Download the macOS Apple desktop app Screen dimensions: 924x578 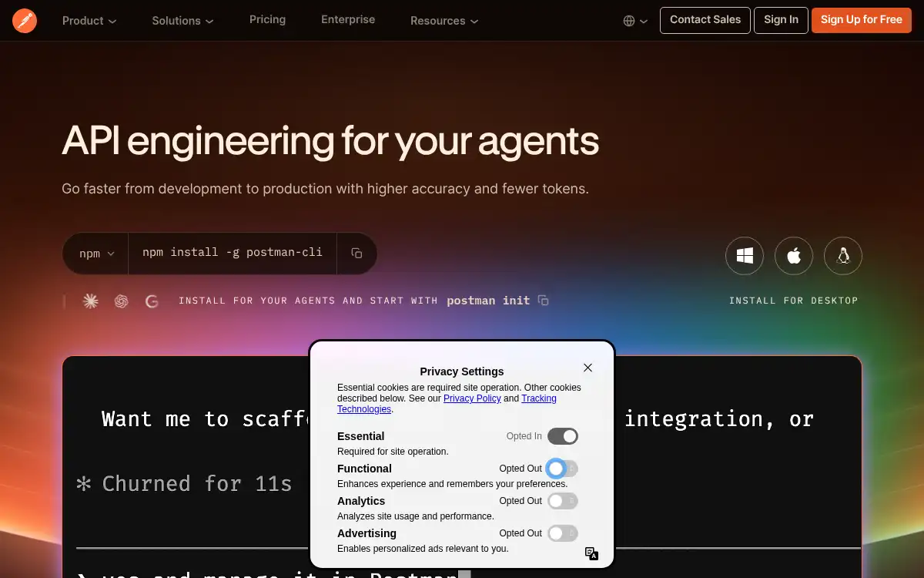(794, 256)
